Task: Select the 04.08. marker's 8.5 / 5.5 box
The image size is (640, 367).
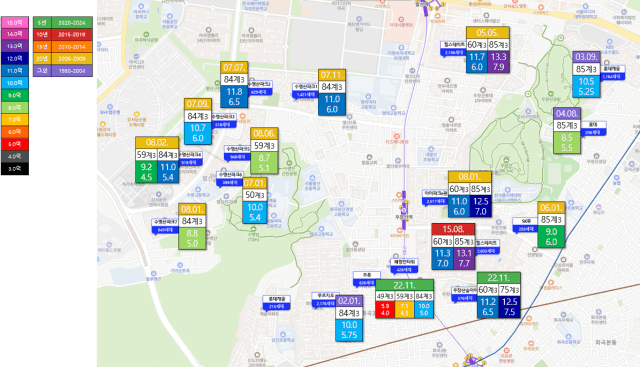Action: [x=567, y=142]
